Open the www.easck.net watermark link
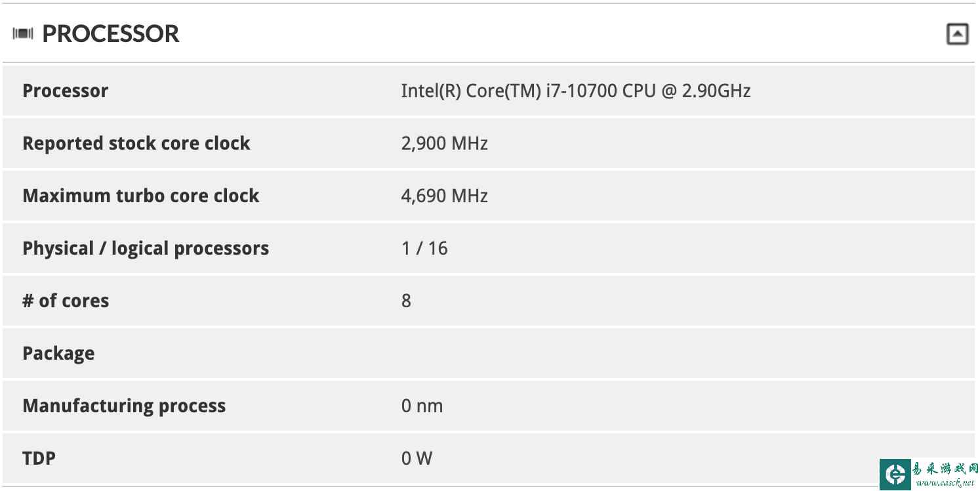 tap(945, 484)
